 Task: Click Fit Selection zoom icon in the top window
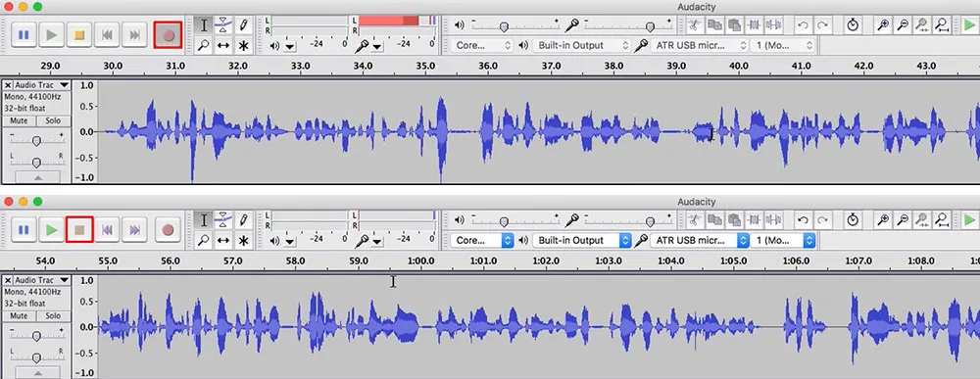point(922,25)
